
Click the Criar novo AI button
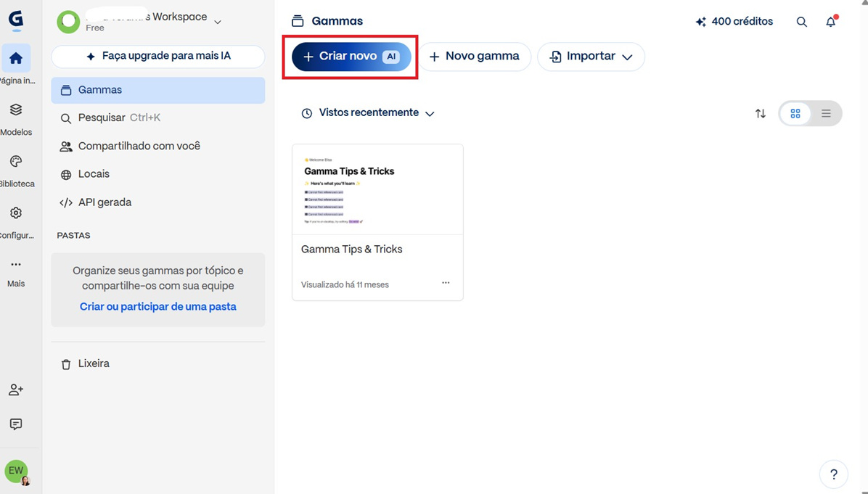[351, 57]
